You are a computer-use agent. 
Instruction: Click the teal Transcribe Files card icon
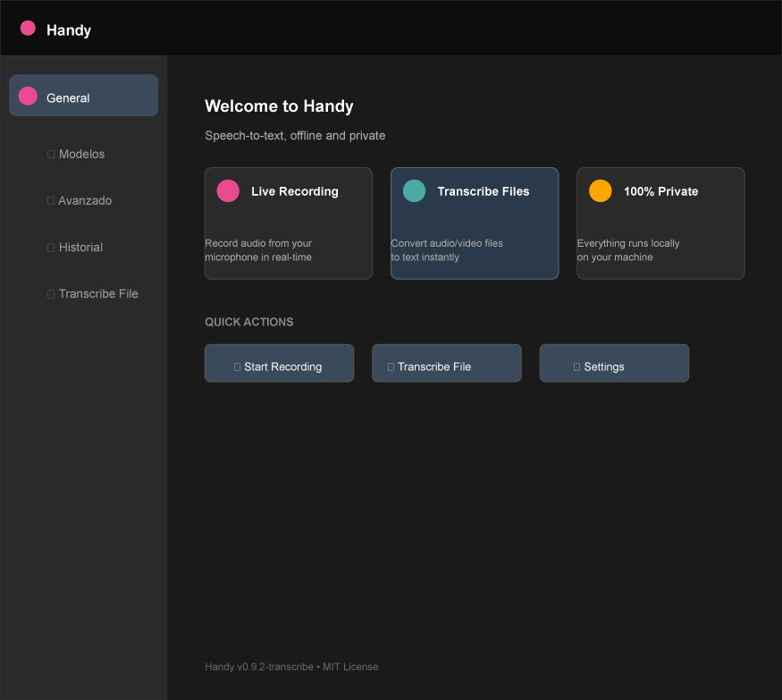point(414,190)
